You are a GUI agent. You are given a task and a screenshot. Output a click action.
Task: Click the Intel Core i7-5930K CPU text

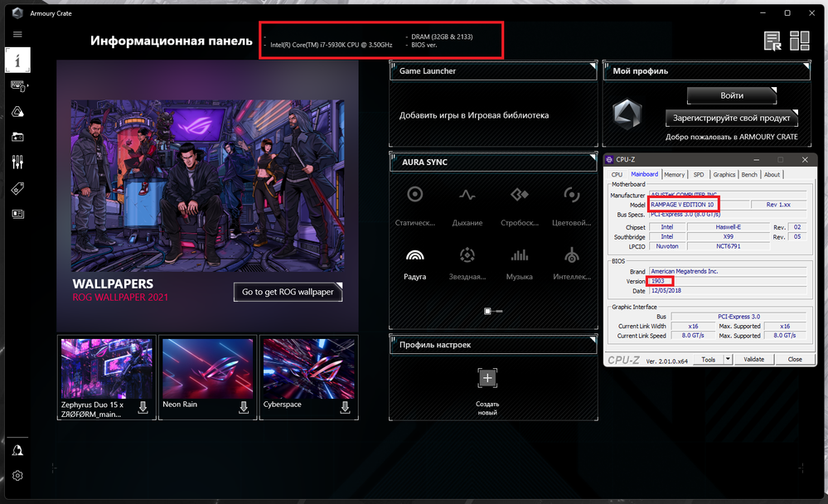point(331,45)
